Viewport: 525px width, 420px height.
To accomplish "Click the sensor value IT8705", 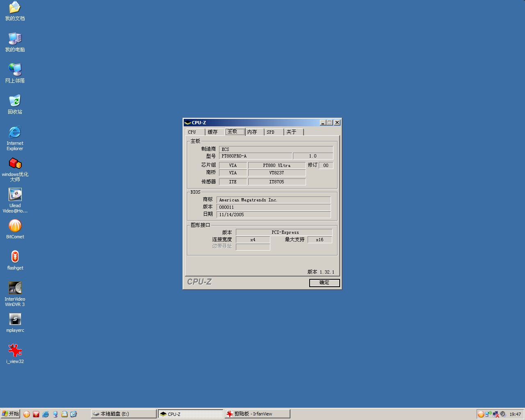I will [x=277, y=182].
